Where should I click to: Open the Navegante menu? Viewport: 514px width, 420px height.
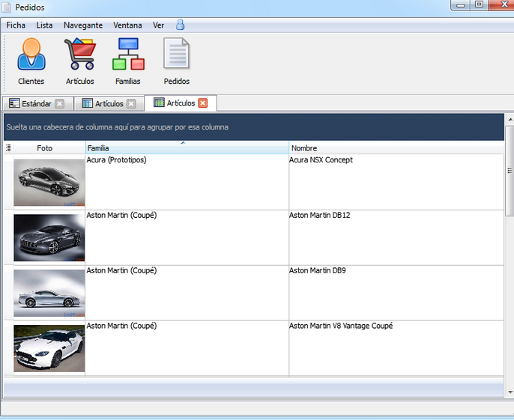pos(83,25)
